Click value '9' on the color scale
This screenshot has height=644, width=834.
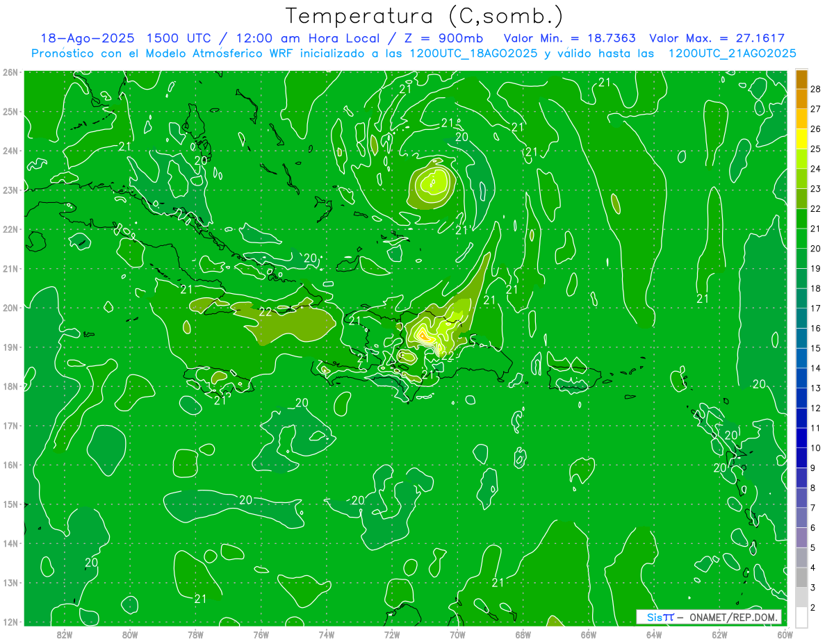point(813,468)
